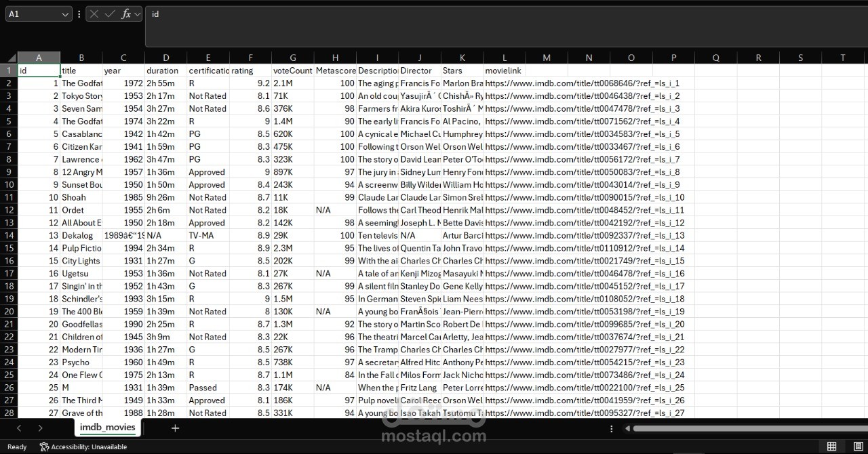
Task: Select the imdb_movies sheet tab
Action: 107,428
